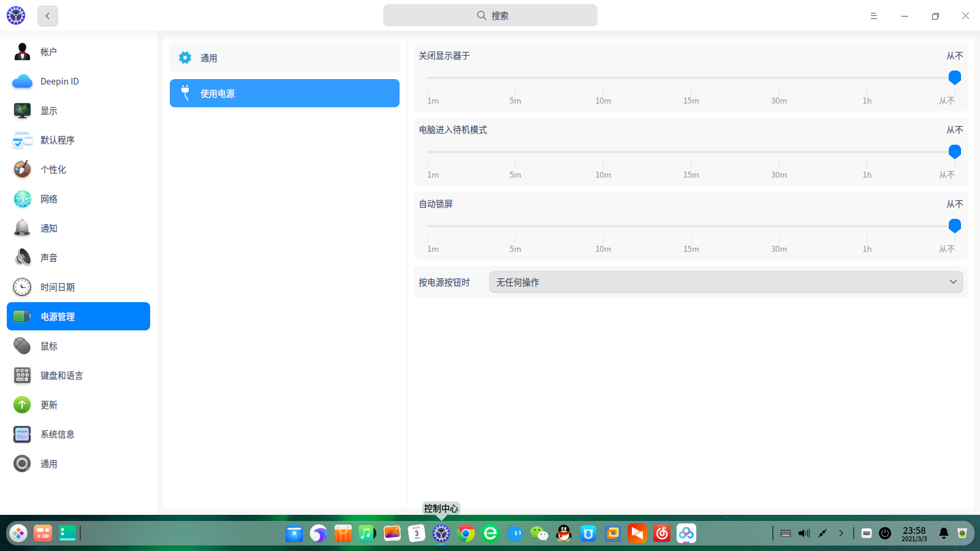Image resolution: width=980 pixels, height=551 pixels.
Task: Go to 更新 update settings
Action: (78, 405)
